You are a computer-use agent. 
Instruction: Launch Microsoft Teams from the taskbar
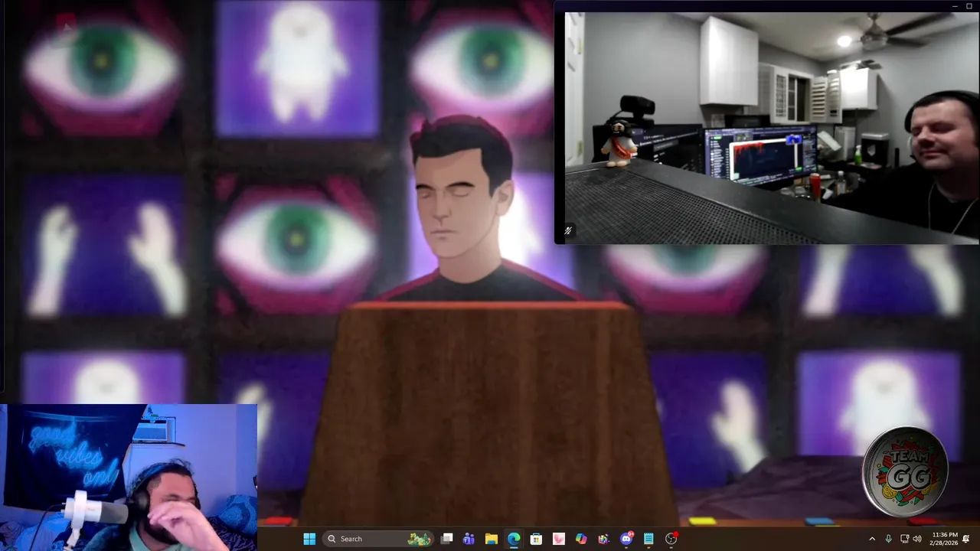[x=469, y=539]
